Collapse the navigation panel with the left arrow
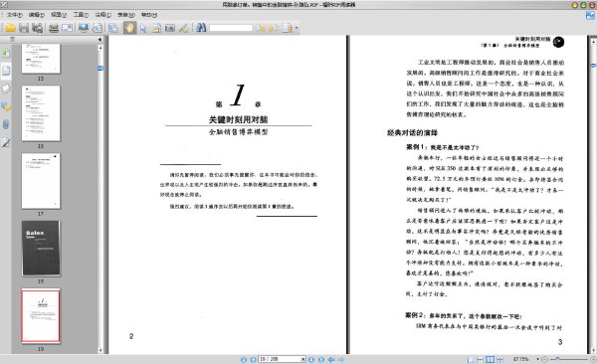 99,39
